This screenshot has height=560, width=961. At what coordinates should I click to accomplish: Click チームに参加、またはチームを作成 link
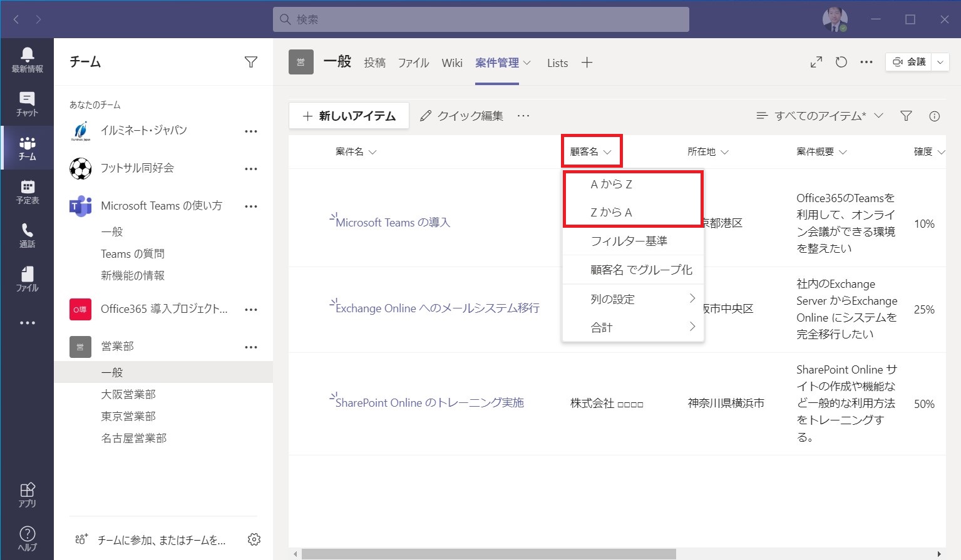[162, 540]
